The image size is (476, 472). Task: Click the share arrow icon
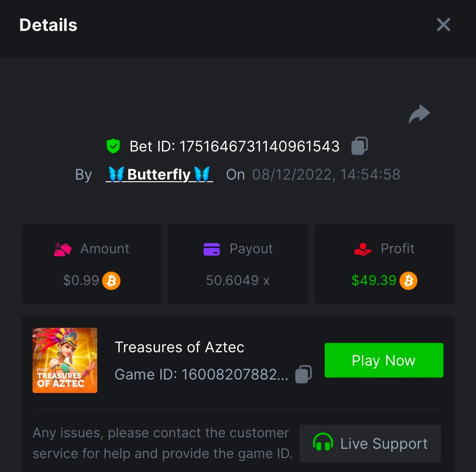click(419, 114)
